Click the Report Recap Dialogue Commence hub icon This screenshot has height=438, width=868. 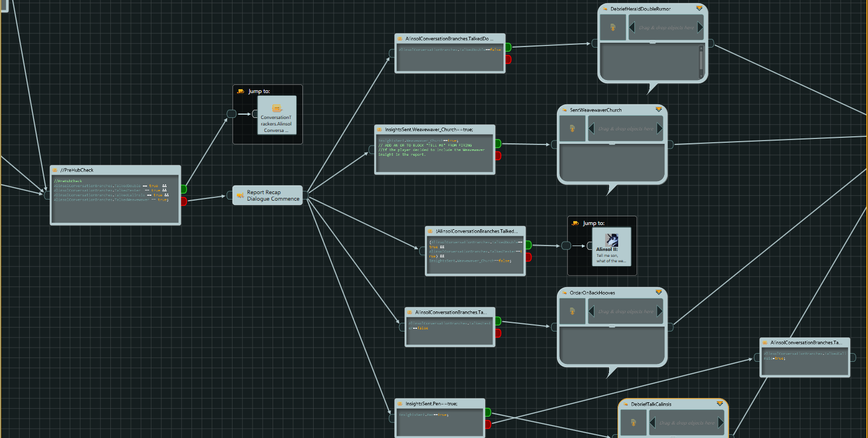240,196
